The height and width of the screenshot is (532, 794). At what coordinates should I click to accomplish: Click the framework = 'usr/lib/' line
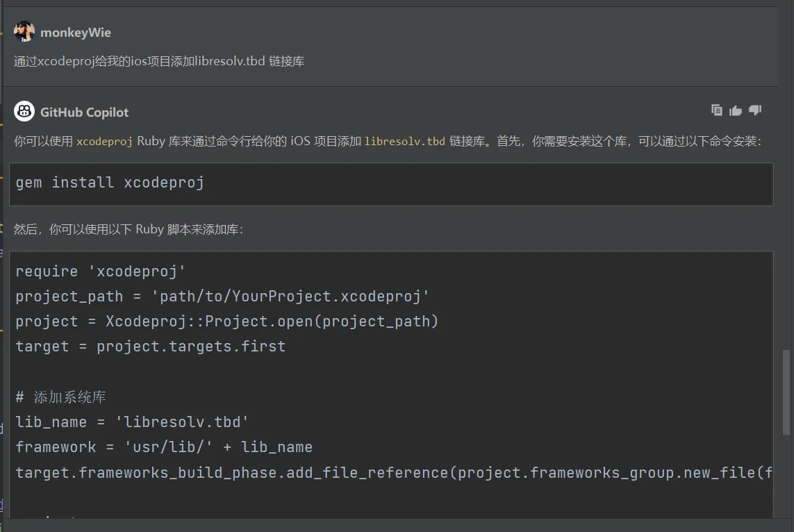tap(164, 447)
